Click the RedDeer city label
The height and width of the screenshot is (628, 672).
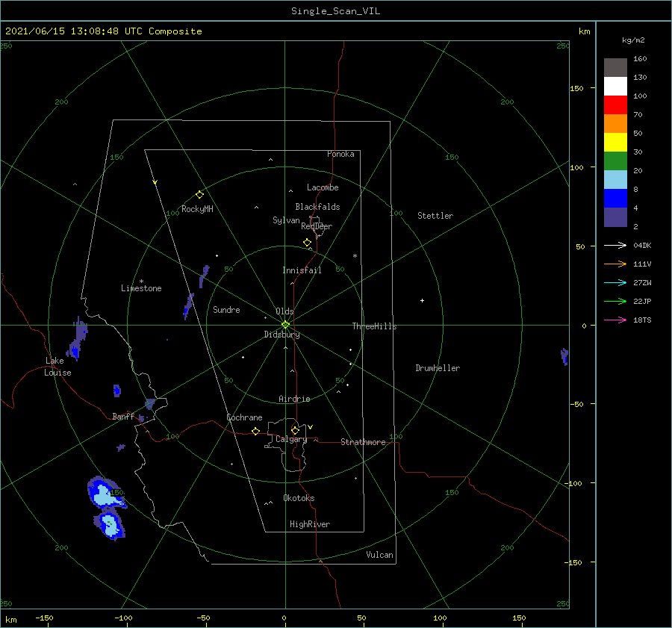coord(317,226)
